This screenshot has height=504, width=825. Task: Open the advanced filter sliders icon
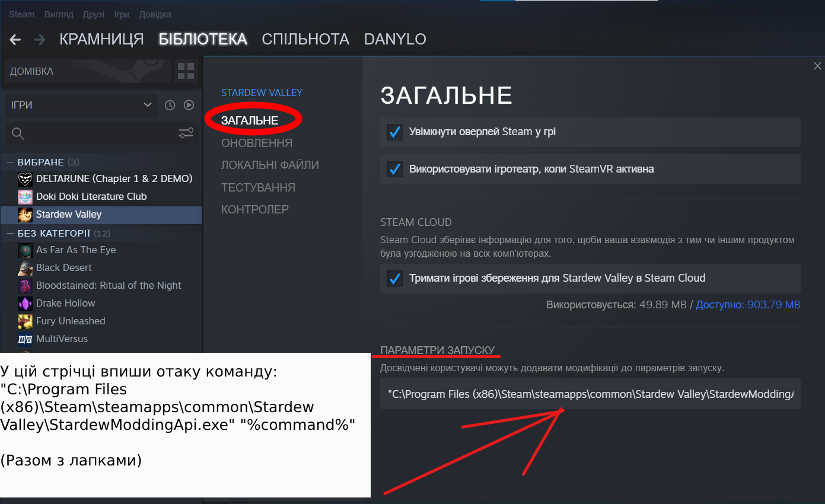click(x=186, y=133)
